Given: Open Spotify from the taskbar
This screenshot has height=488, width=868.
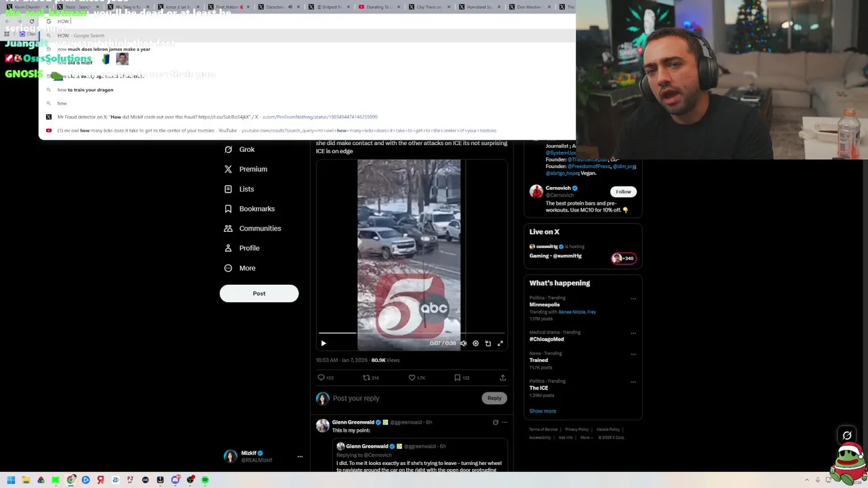Looking at the screenshot, I should click(x=205, y=480).
